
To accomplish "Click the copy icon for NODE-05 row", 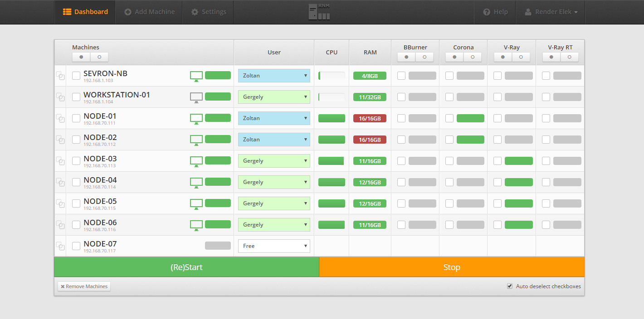I will 60,203.
